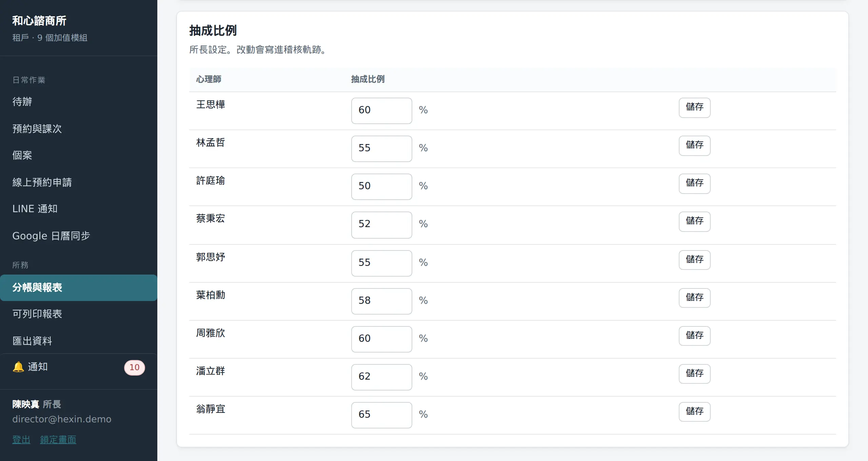
Task: Save 周雅欣's commission rate
Action: pyautogui.click(x=694, y=336)
